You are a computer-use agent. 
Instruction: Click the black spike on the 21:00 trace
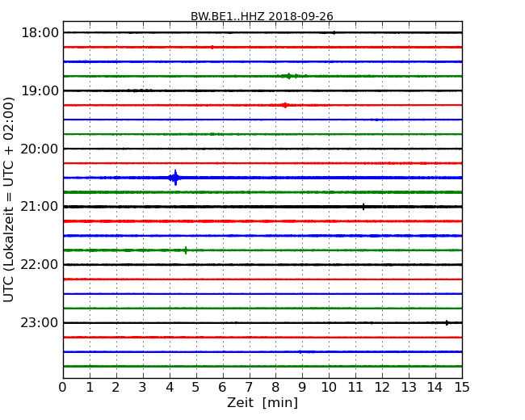tap(363, 207)
